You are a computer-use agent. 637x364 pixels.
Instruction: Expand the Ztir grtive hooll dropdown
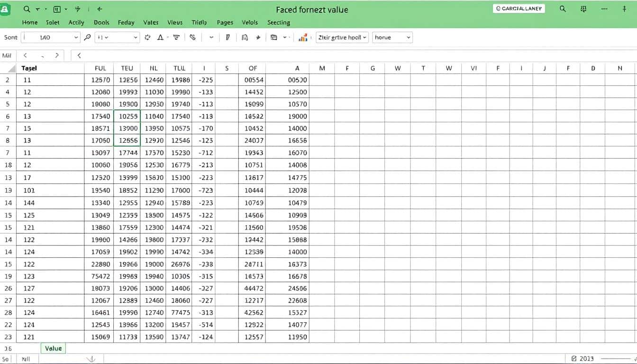click(x=342, y=37)
